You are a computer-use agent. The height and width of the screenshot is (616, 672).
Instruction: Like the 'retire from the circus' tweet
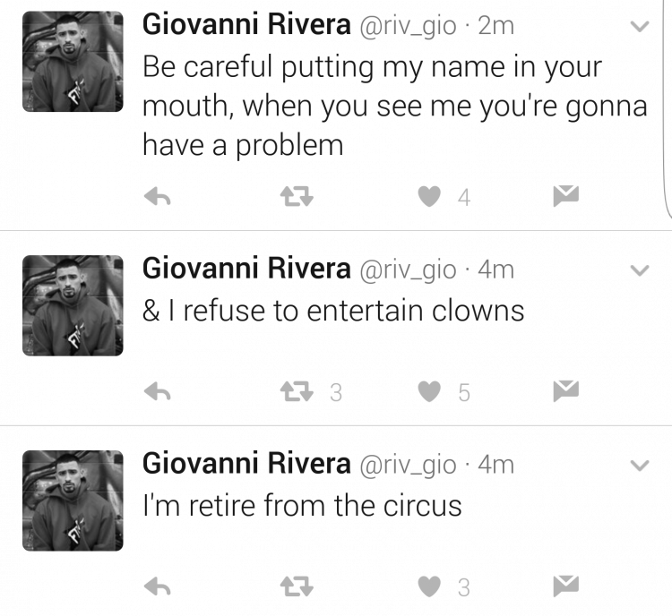click(429, 586)
